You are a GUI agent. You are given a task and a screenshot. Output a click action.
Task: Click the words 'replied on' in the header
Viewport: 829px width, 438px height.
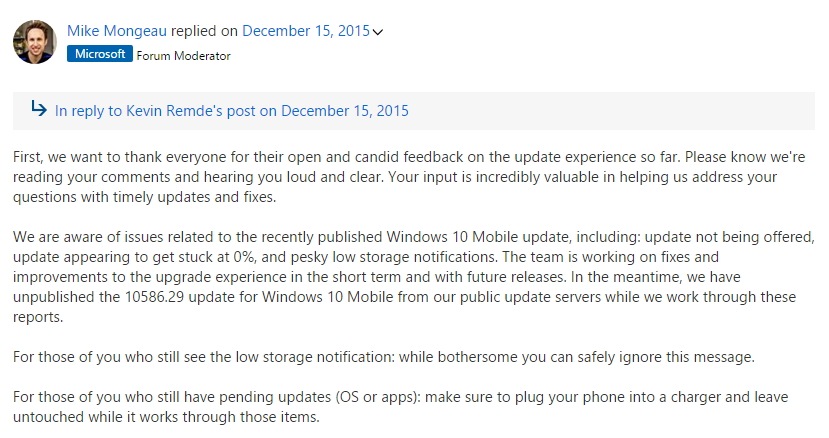(205, 31)
